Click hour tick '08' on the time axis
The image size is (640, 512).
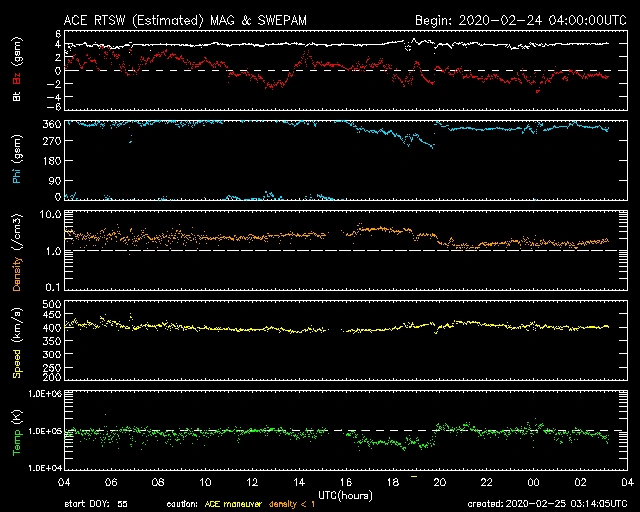coord(158,482)
